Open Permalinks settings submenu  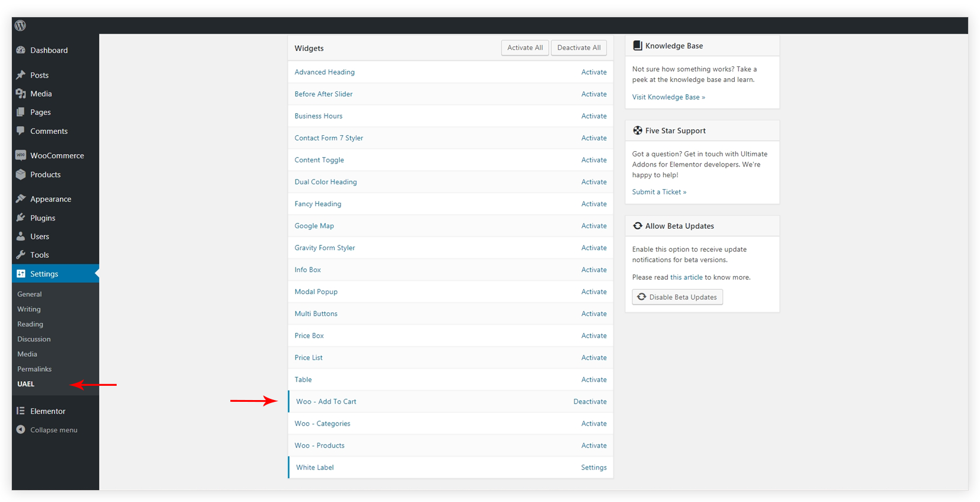pyautogui.click(x=34, y=369)
